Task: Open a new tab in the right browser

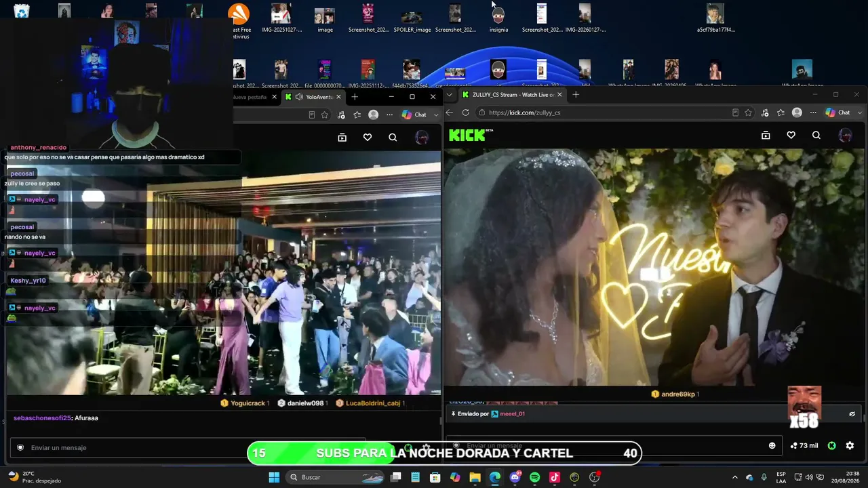Action: pyautogui.click(x=576, y=95)
